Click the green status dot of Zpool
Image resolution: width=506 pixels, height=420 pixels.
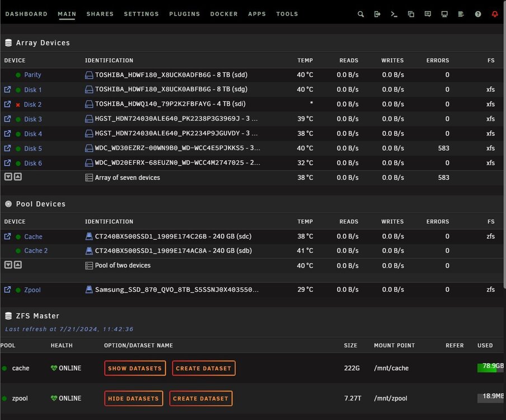(18, 290)
